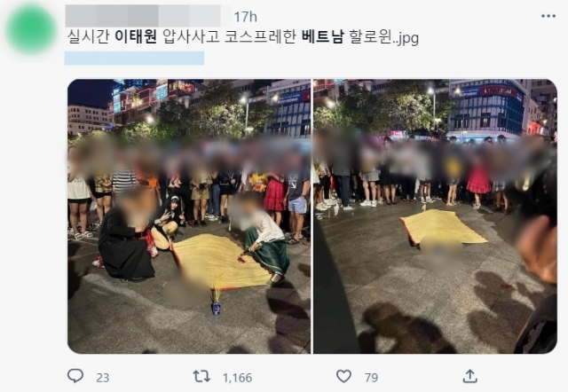This screenshot has height=392, width=568.
Task: Click the 할로윈..jpg text ending the tweet
Action: (384, 37)
